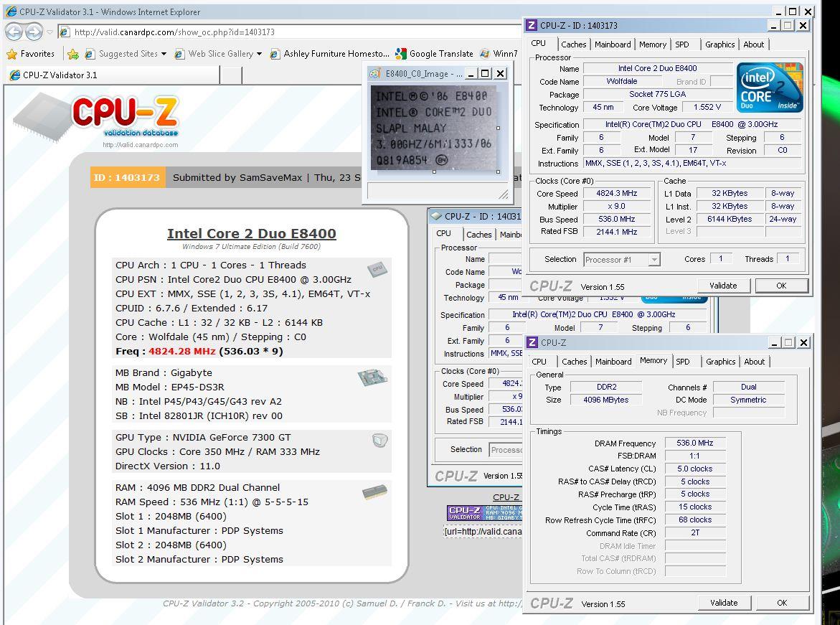Click Validate in the top CPU-Z window

[723, 286]
